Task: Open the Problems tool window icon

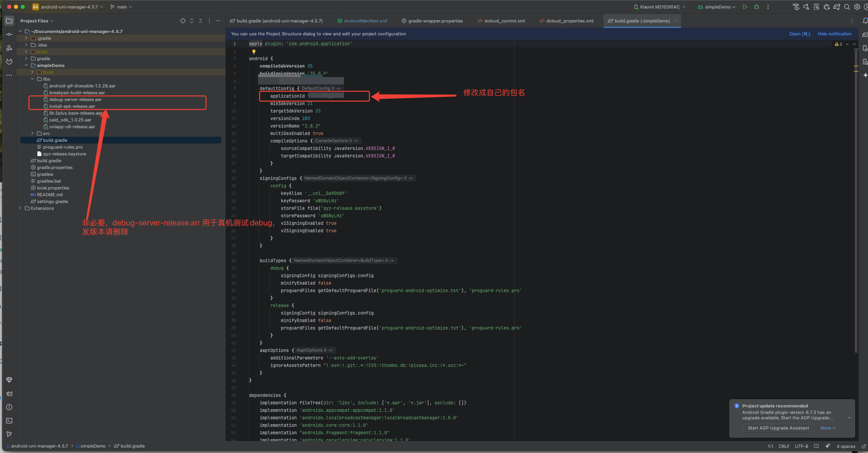Action: click(x=9, y=407)
